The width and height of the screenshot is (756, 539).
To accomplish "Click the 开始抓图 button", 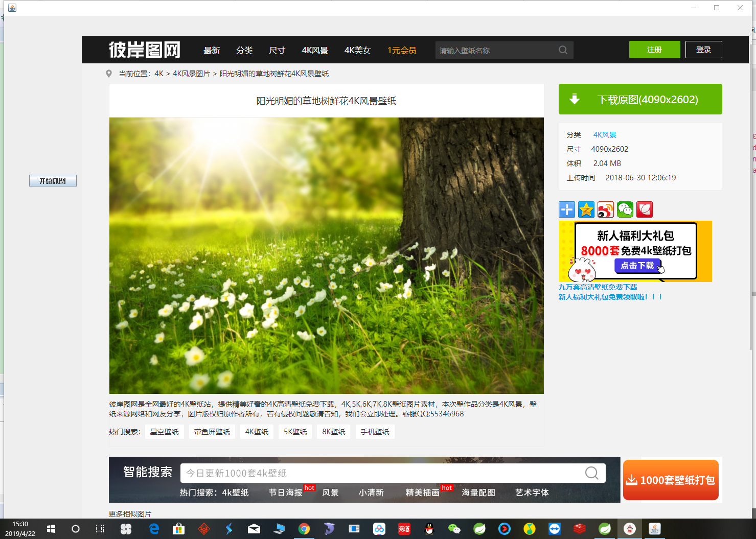I will (53, 181).
